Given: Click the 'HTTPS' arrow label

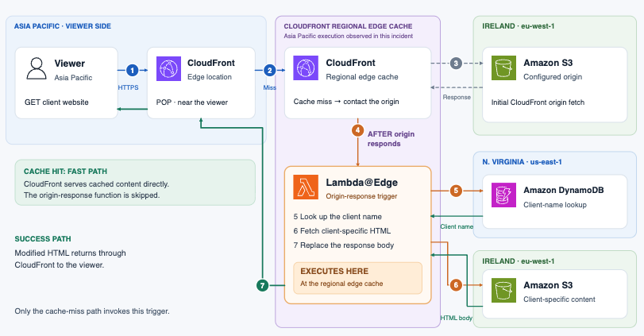Looking at the screenshot, I should pos(128,87).
